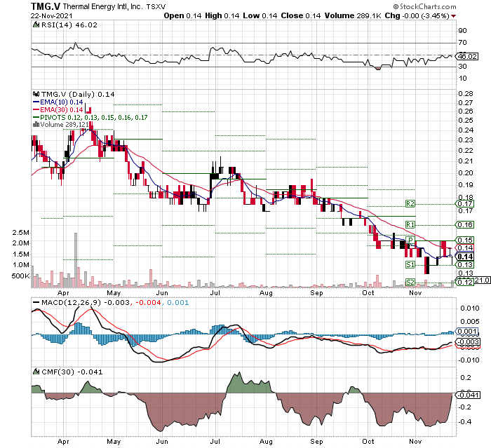The height and width of the screenshot is (448, 491).
Task: Select the R2 pivot marker
Action: click(x=410, y=204)
